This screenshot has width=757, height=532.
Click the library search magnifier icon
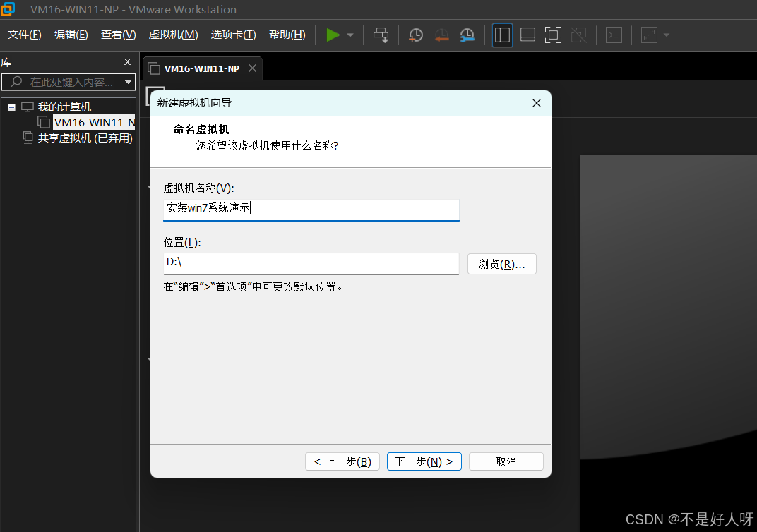coord(16,82)
